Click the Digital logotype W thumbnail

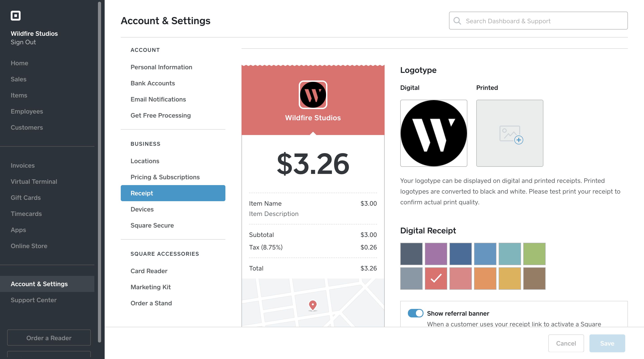[434, 133]
